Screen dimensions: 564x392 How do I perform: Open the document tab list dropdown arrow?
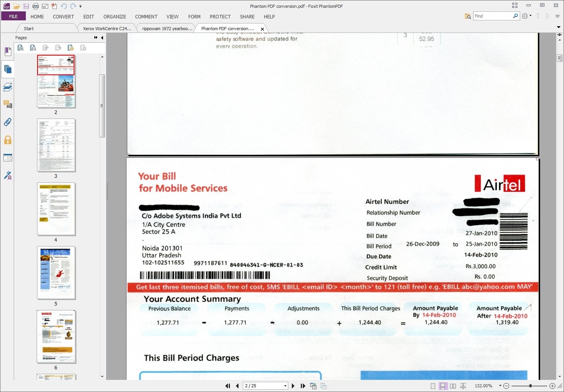click(x=559, y=27)
